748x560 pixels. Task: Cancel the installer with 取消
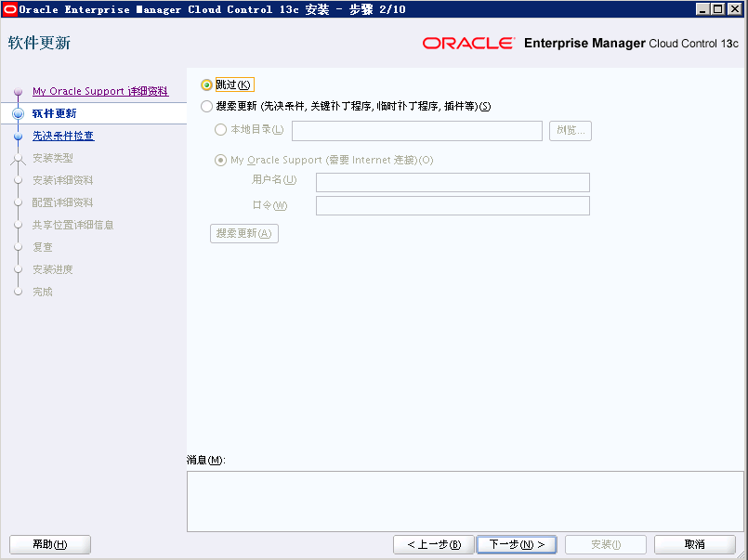(695, 544)
